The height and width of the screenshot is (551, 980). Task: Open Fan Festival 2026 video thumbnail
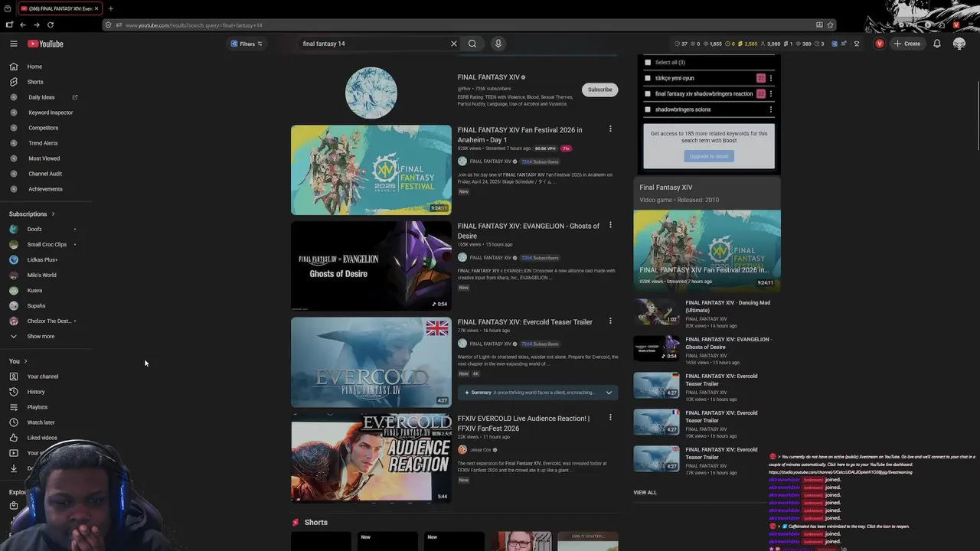click(x=371, y=170)
